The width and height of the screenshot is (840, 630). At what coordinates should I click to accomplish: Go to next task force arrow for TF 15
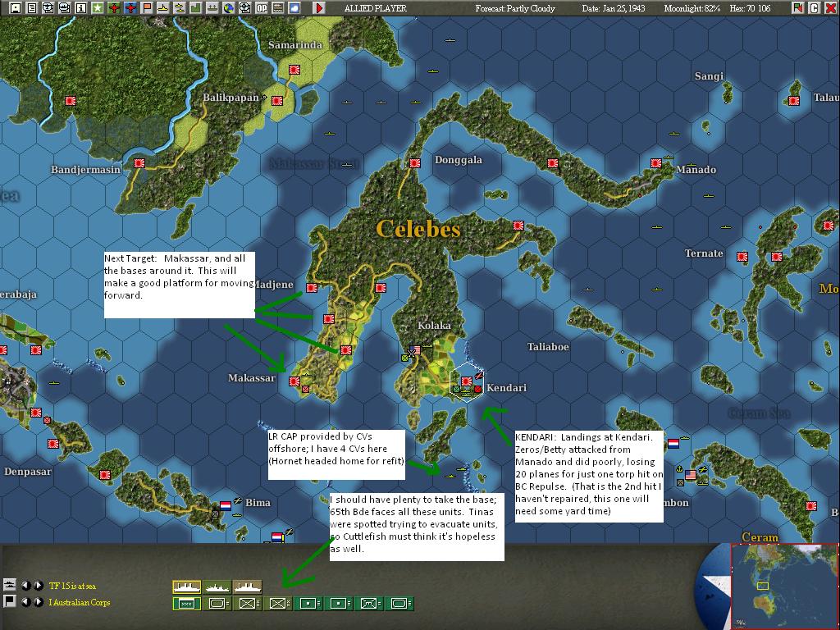(x=38, y=585)
